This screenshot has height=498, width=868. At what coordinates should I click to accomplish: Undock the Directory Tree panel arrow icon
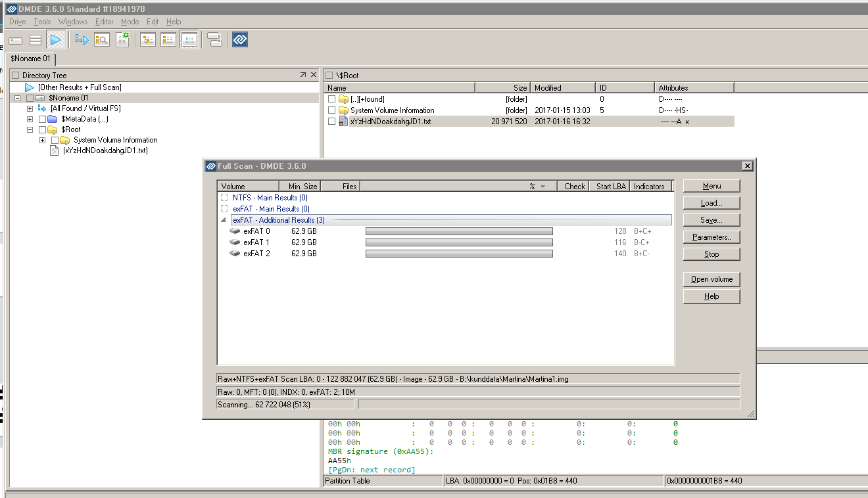click(302, 75)
